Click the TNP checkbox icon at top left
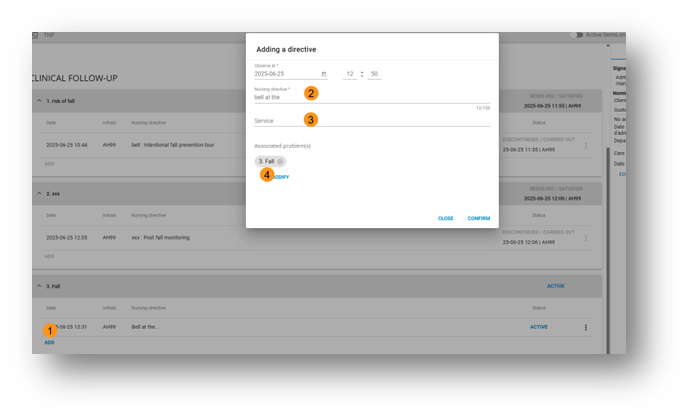 pos(35,35)
